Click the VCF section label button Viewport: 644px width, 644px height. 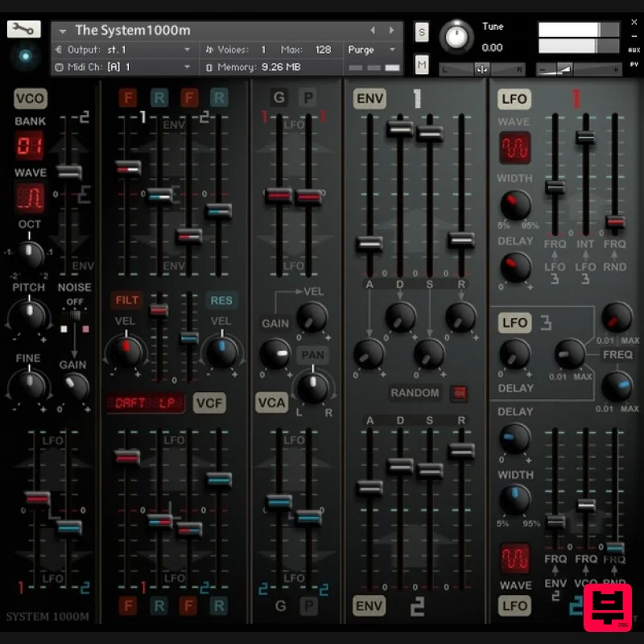(x=209, y=403)
